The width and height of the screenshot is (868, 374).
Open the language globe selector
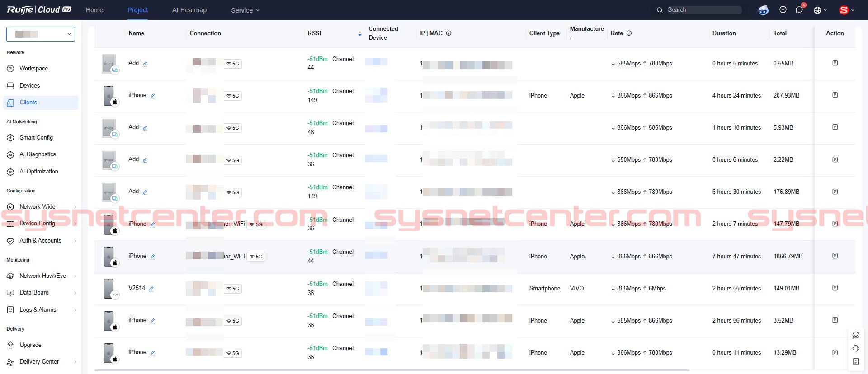click(x=819, y=10)
